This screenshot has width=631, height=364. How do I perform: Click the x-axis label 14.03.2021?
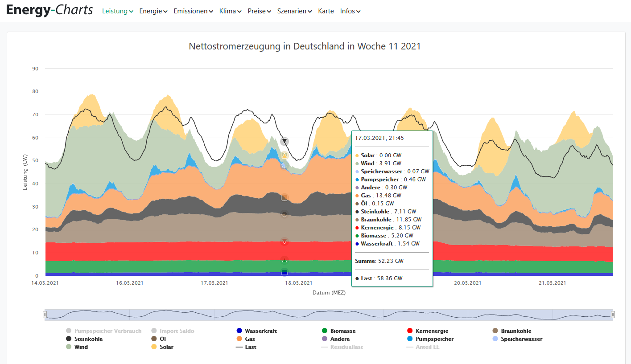pyautogui.click(x=45, y=283)
